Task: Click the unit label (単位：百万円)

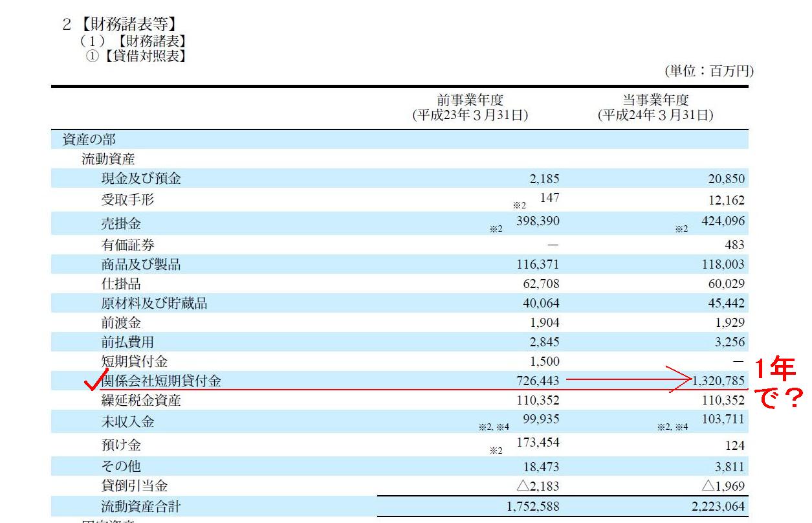Action: tap(709, 71)
